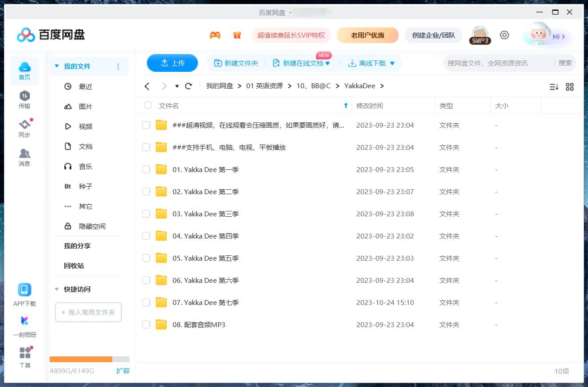Click the Hi assistant mascot
Image resolution: width=588 pixels, height=387 pixels.
546,35
